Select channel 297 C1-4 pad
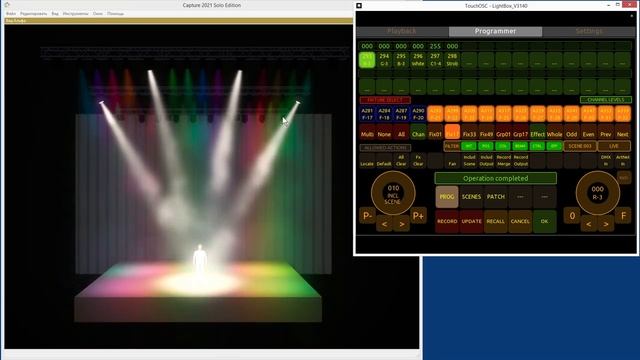 pos(435,60)
